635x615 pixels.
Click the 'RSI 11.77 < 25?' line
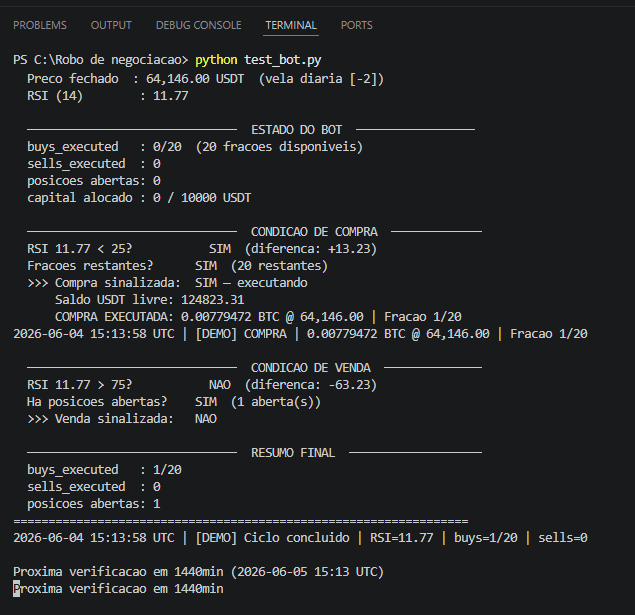click(x=202, y=249)
